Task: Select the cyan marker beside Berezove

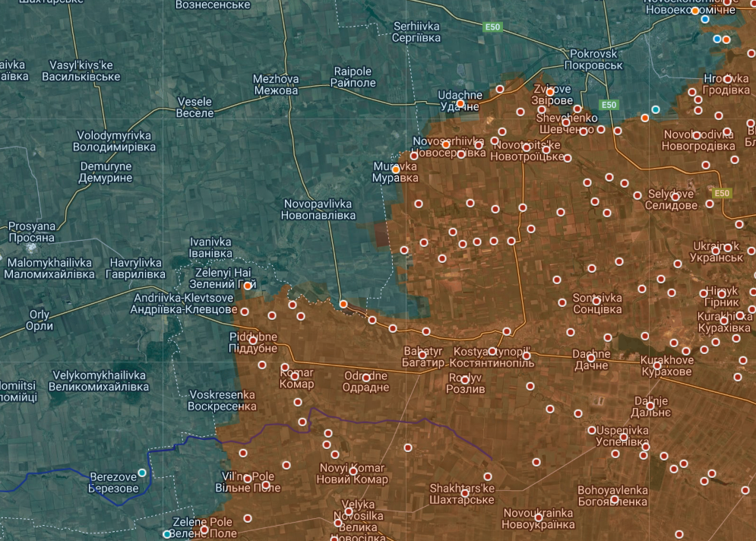Action: pyautogui.click(x=142, y=473)
